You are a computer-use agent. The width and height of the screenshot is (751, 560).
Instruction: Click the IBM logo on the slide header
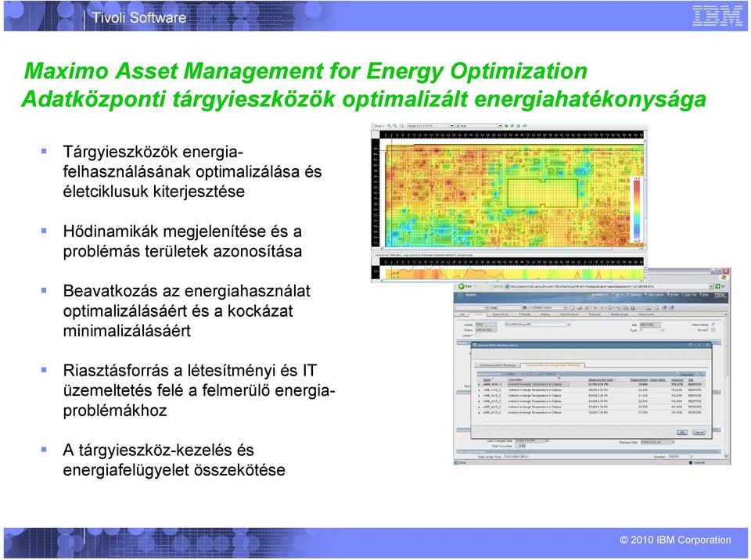pos(717,16)
